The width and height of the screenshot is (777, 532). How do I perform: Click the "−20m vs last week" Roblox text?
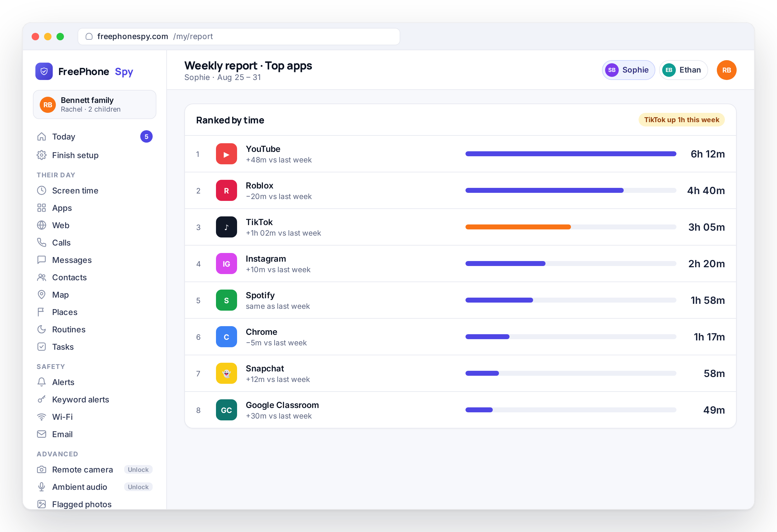coord(279,196)
